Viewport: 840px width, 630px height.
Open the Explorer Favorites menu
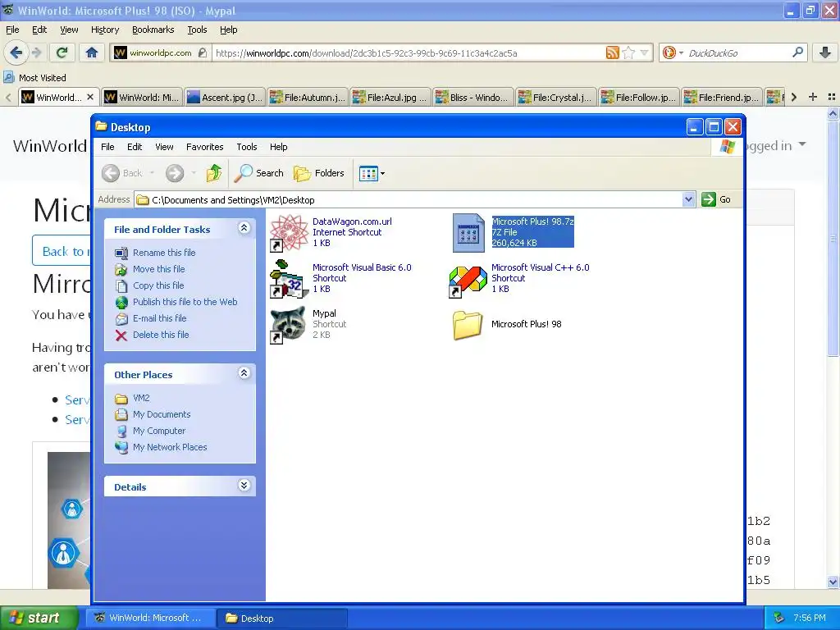click(204, 147)
